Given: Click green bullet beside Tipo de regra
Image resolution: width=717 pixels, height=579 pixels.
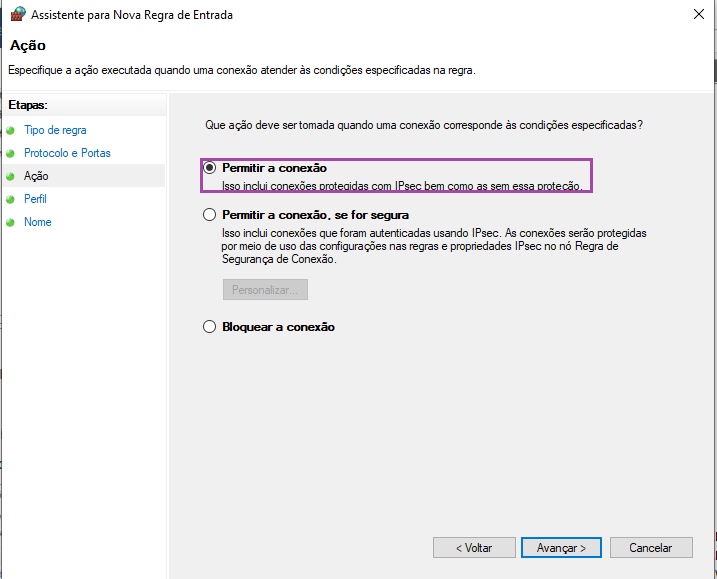Looking at the screenshot, I should (11, 131).
